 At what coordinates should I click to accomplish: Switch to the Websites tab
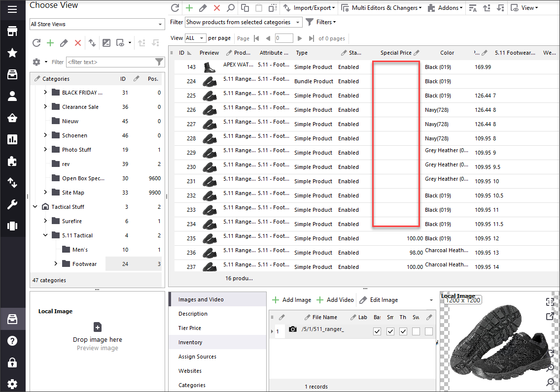[190, 371]
